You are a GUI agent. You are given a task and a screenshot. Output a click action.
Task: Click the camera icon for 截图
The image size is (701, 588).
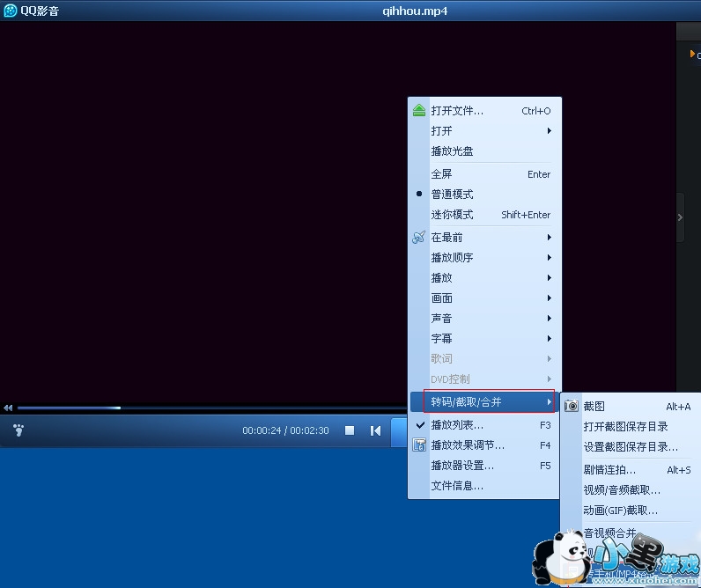click(x=572, y=407)
